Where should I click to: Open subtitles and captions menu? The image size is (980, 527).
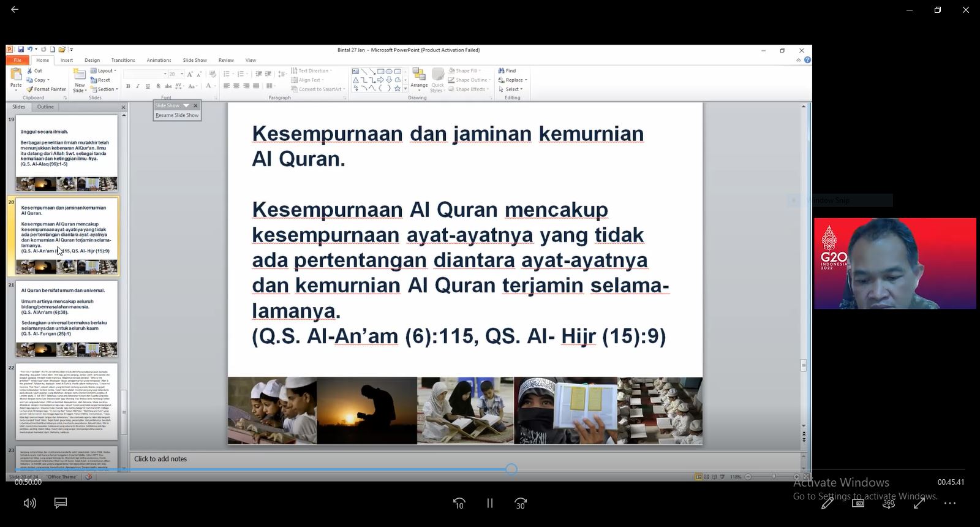[61, 503]
